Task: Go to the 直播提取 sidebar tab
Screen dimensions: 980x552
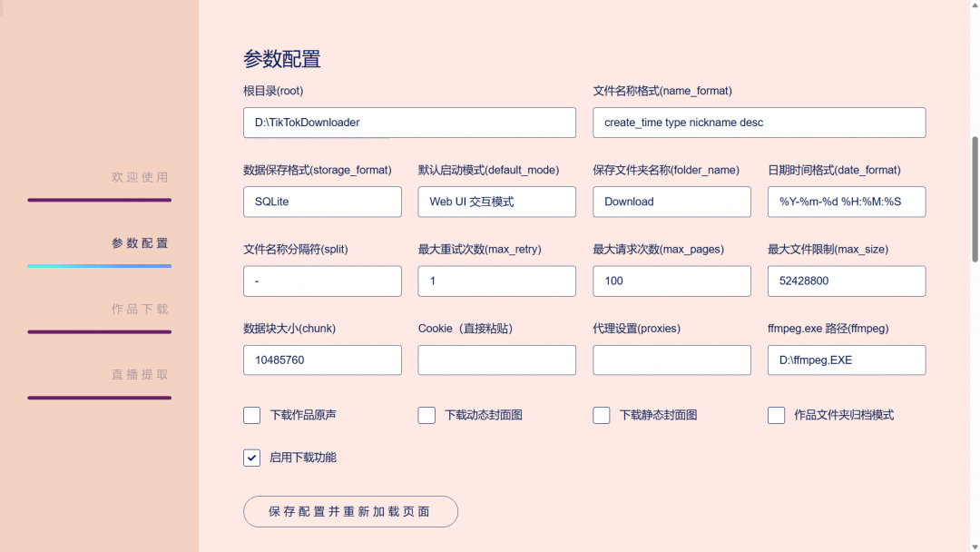Action: pos(140,375)
